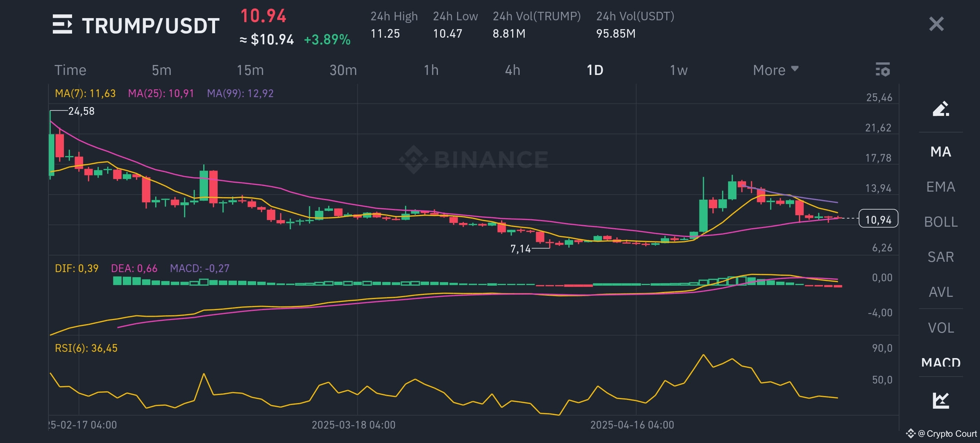980x443 pixels.
Task: Click the 7,14 low price marker
Action: [x=520, y=249]
